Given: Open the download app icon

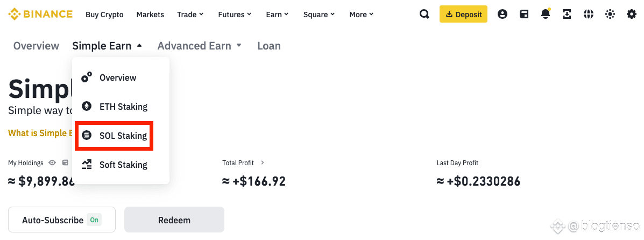Looking at the screenshot, I should 567,15.
